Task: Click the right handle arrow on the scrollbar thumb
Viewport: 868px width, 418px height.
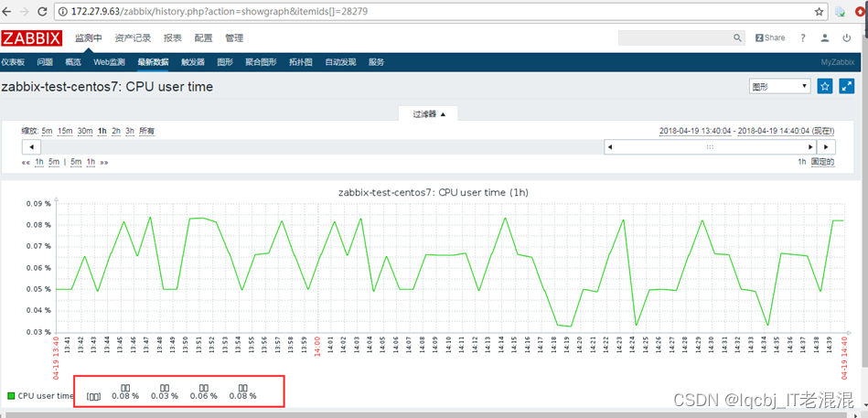Action: click(811, 147)
